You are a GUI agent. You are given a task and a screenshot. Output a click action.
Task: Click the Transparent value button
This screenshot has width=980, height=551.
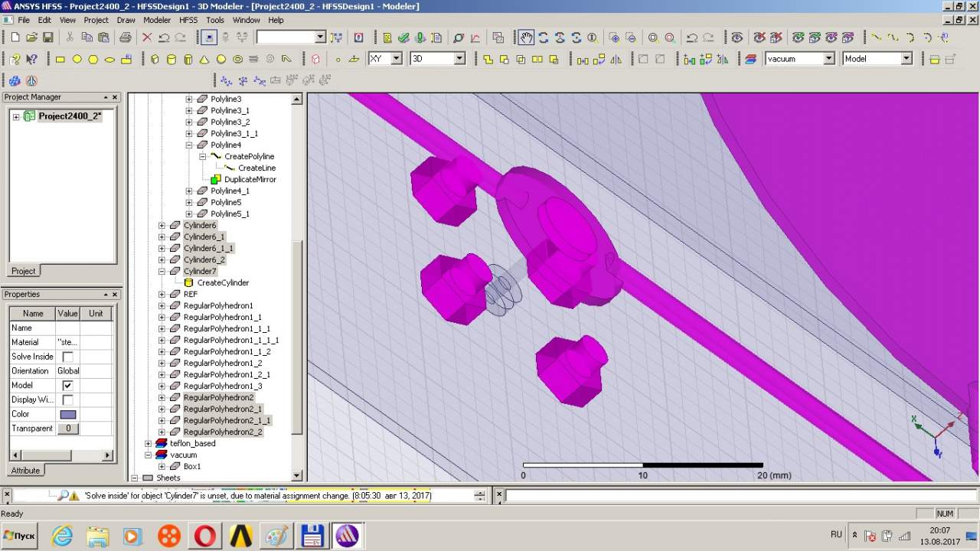67,429
